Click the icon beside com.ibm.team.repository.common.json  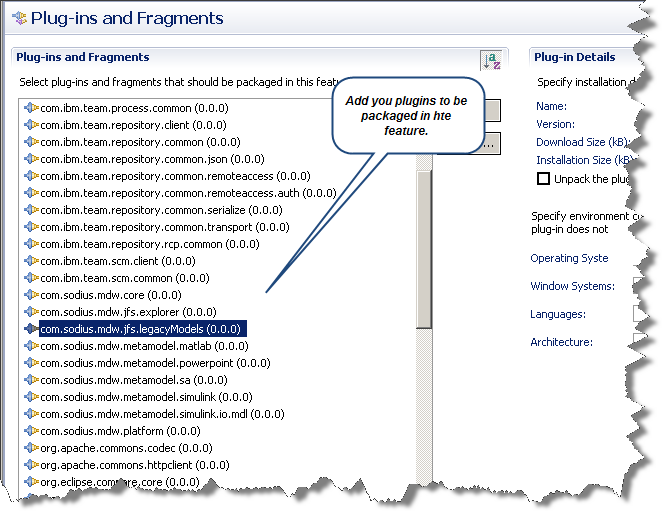[x=31, y=159]
